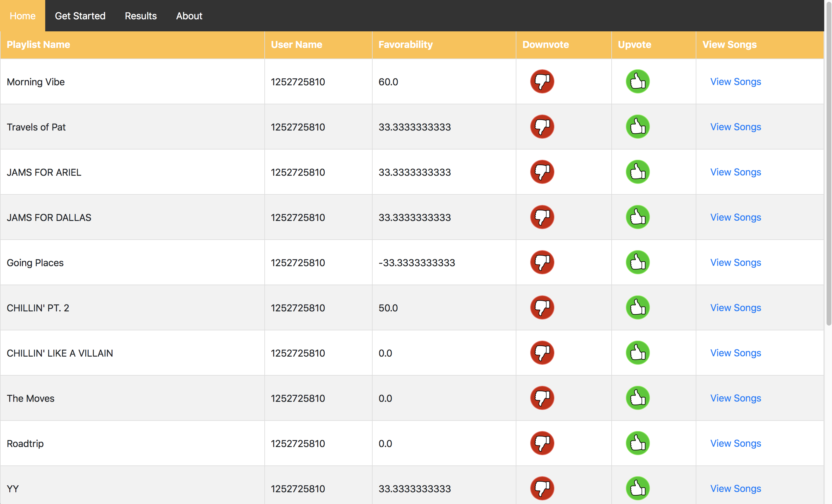Upvote the Travels of Pat playlist
This screenshot has width=832, height=504.
[638, 127]
